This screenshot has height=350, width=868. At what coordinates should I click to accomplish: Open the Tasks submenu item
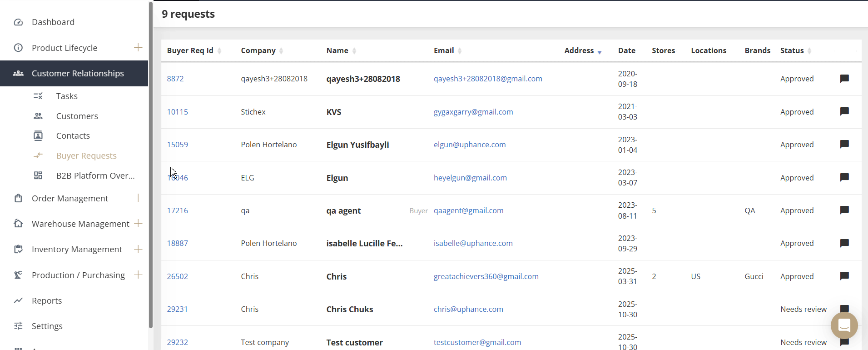pyautogui.click(x=67, y=96)
